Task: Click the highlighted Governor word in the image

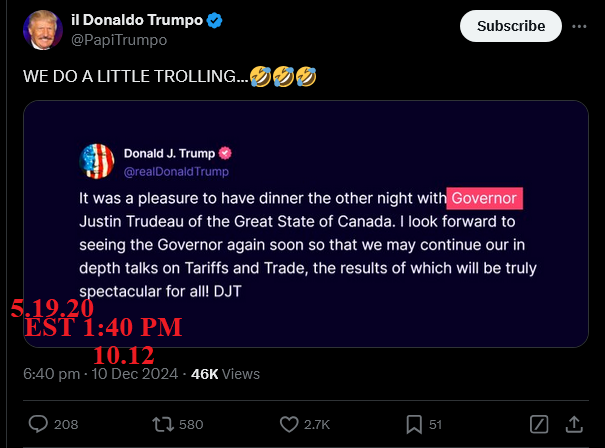Action: (485, 198)
